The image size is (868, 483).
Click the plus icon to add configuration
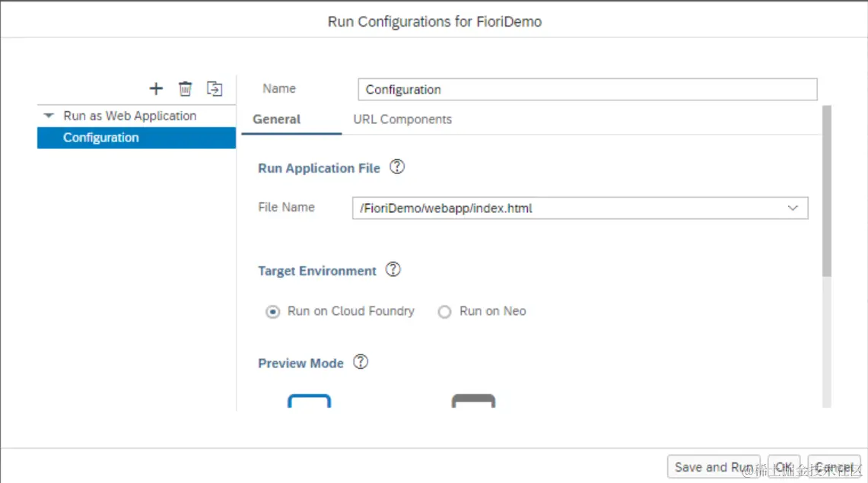click(x=156, y=89)
